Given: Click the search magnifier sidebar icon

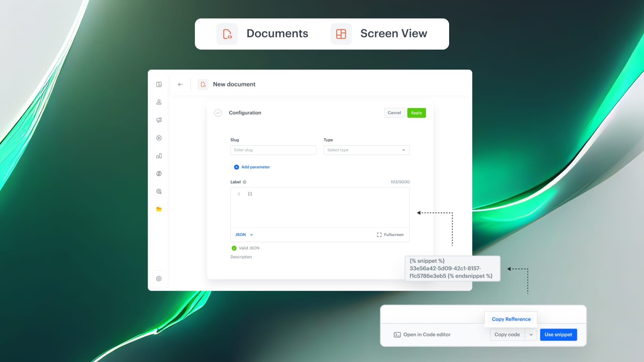Looking at the screenshot, I should [159, 191].
